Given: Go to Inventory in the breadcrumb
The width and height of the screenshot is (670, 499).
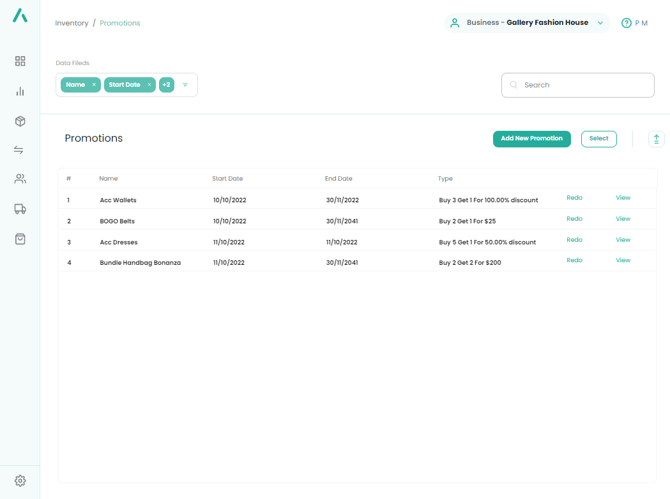Looking at the screenshot, I should (x=71, y=23).
